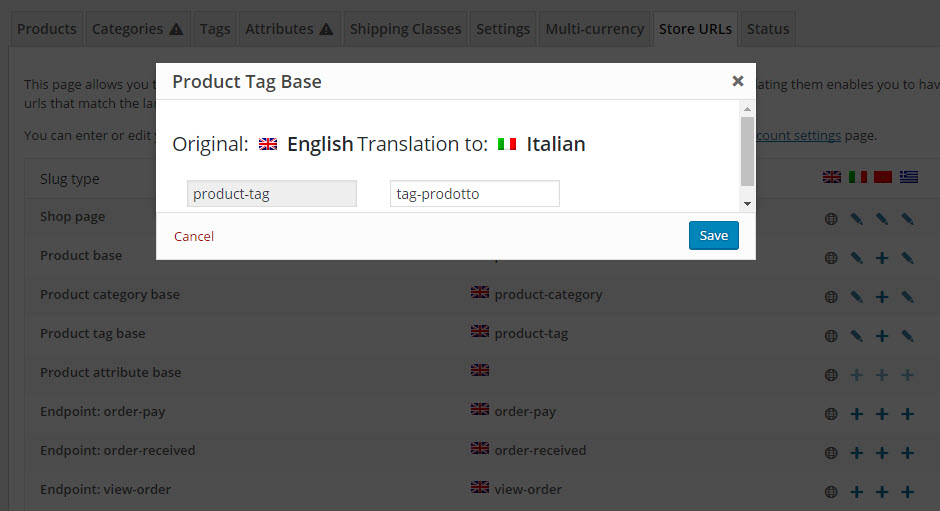
Task: Edit the tag-prodotto translation field
Action: coord(475,194)
